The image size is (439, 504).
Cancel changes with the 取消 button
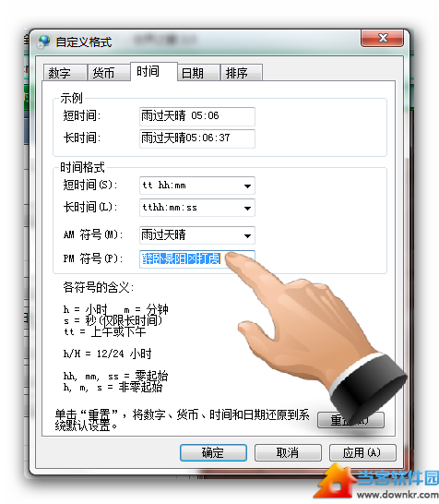tap(288, 452)
